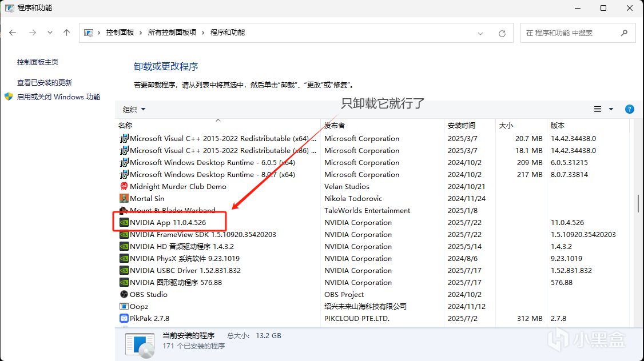
Task: Click install date 2025/5/14
Action: click(x=464, y=247)
